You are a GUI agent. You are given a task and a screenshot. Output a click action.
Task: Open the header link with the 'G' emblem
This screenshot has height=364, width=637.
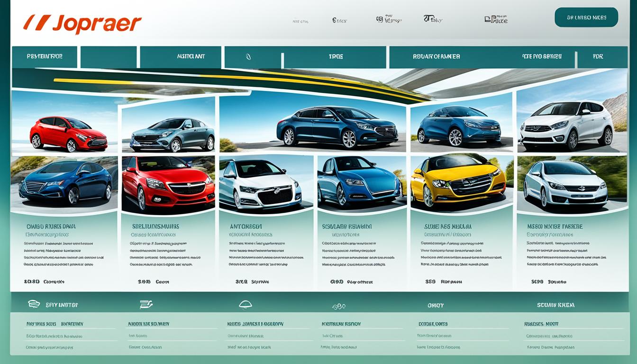[389, 19]
